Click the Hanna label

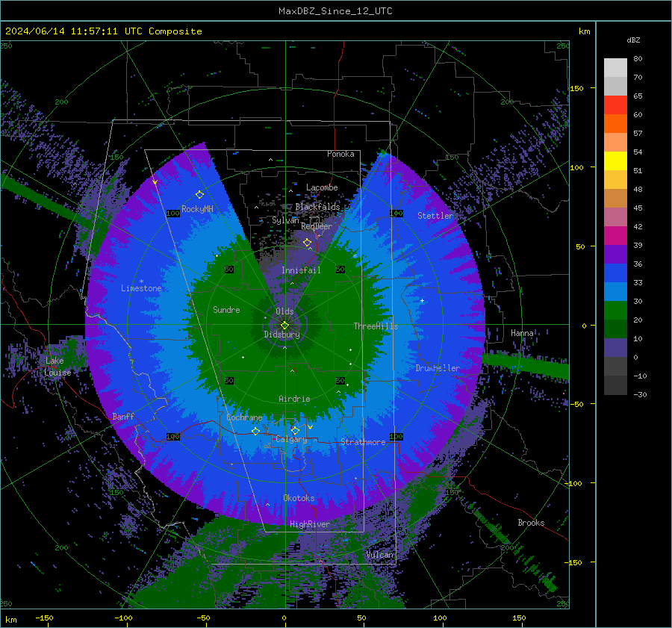[522, 332]
